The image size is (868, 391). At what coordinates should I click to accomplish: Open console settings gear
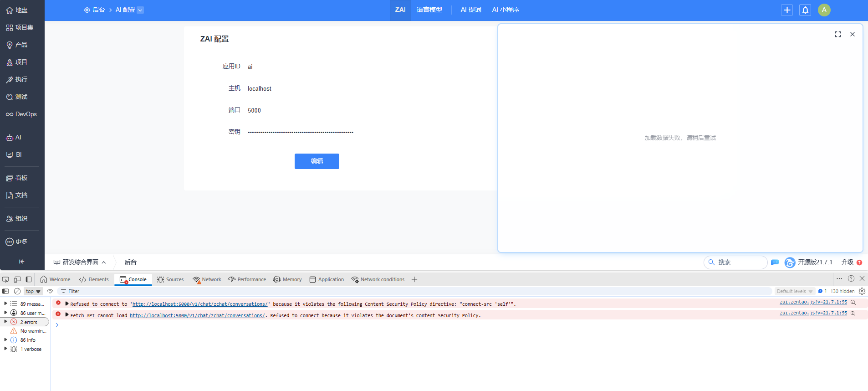click(x=862, y=291)
